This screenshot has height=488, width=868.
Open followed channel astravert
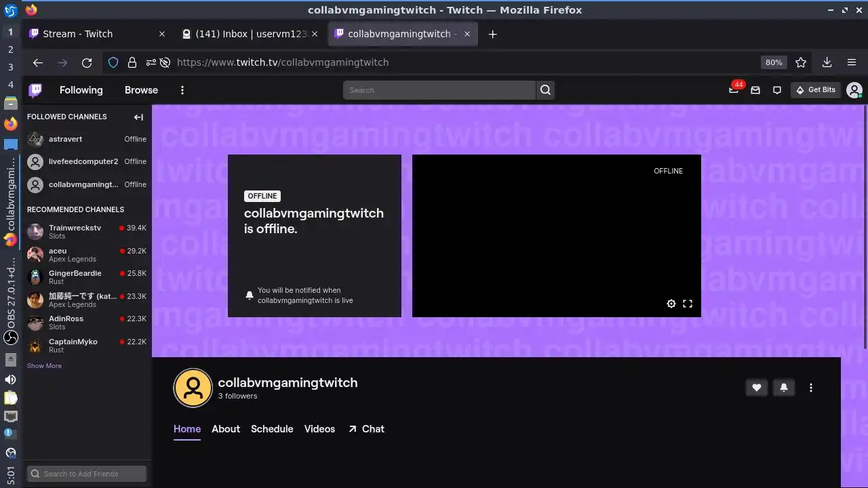pos(87,139)
